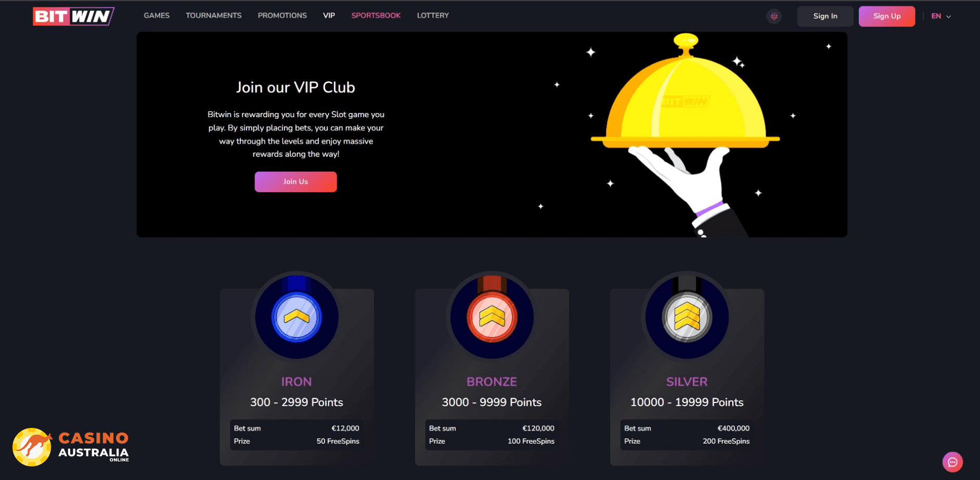Open the Sportsbook link
This screenshot has height=480, width=980.
click(x=376, y=16)
